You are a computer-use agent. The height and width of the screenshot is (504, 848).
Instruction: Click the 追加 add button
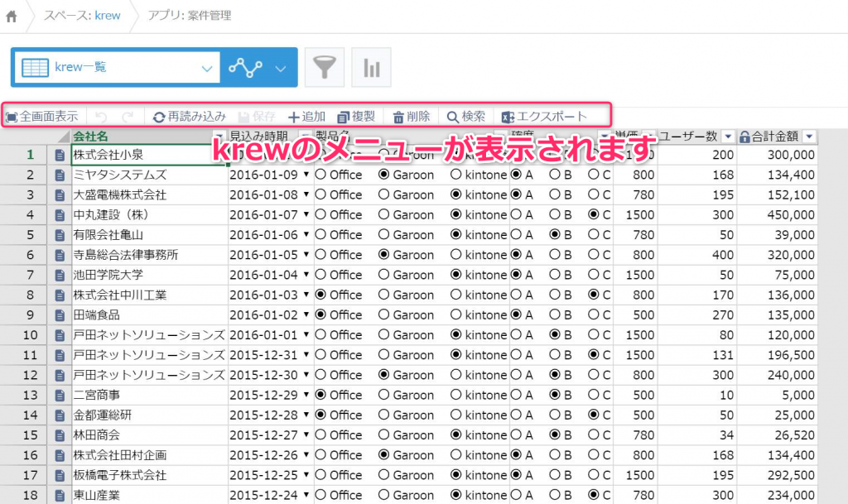click(306, 116)
